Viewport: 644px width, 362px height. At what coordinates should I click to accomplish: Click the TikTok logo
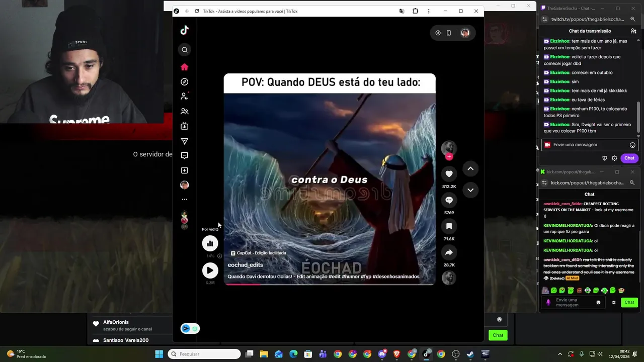pyautogui.click(x=185, y=30)
